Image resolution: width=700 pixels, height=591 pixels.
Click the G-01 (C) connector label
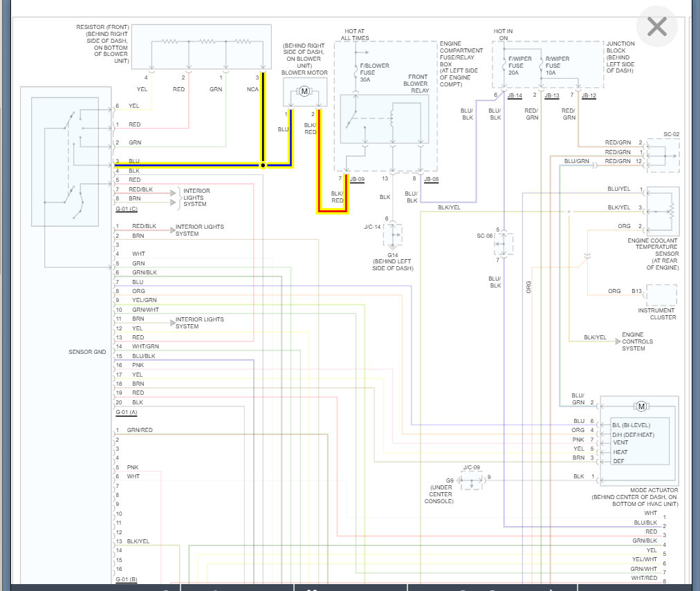(x=127, y=209)
